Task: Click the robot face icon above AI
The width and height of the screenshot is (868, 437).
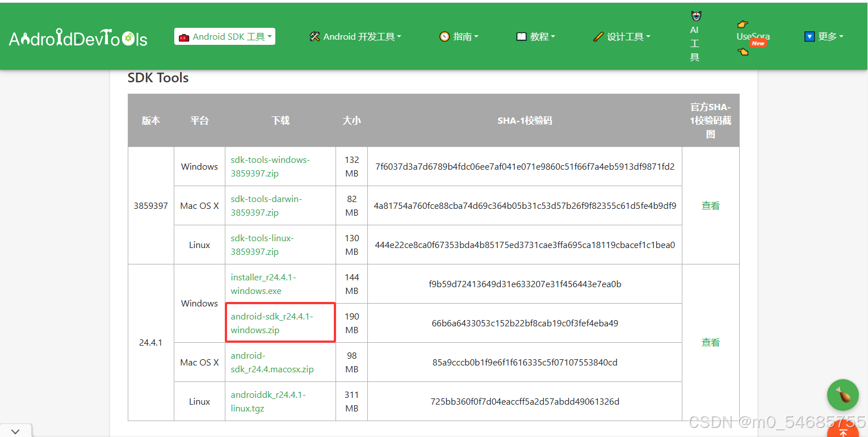Action: (x=695, y=16)
